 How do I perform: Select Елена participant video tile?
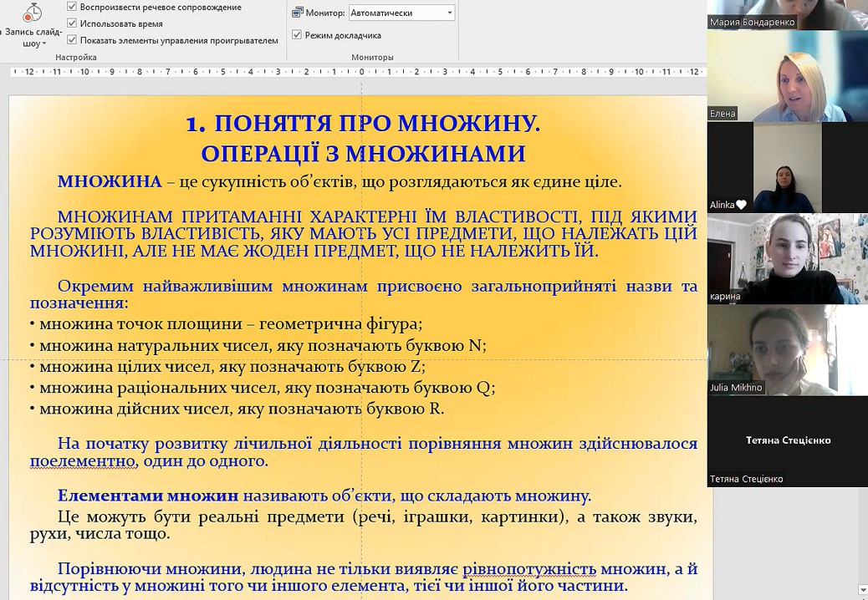click(787, 76)
